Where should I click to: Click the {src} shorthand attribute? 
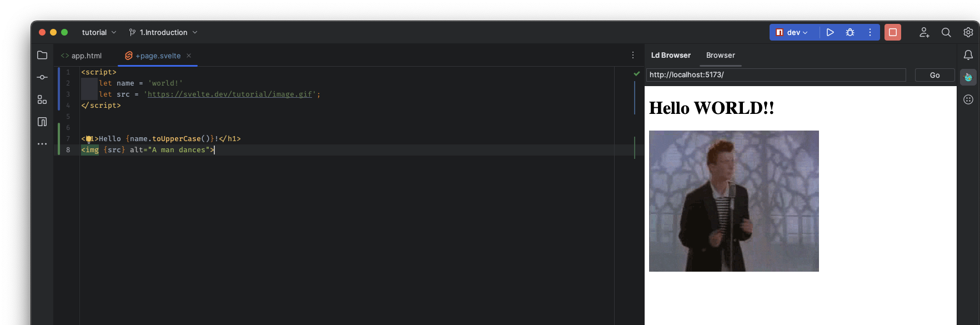114,150
